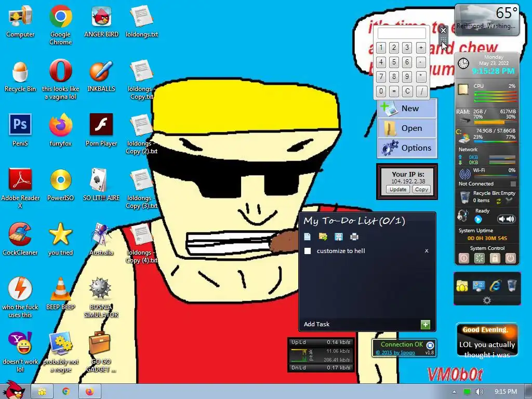This screenshot has height=399, width=532.
Task: Select the probably not a rogue icon
Action: 60,352
